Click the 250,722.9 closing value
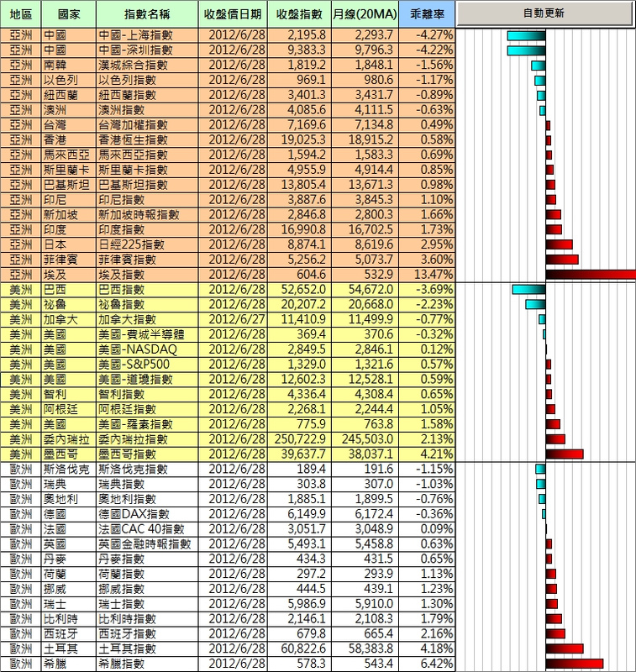 [299, 439]
